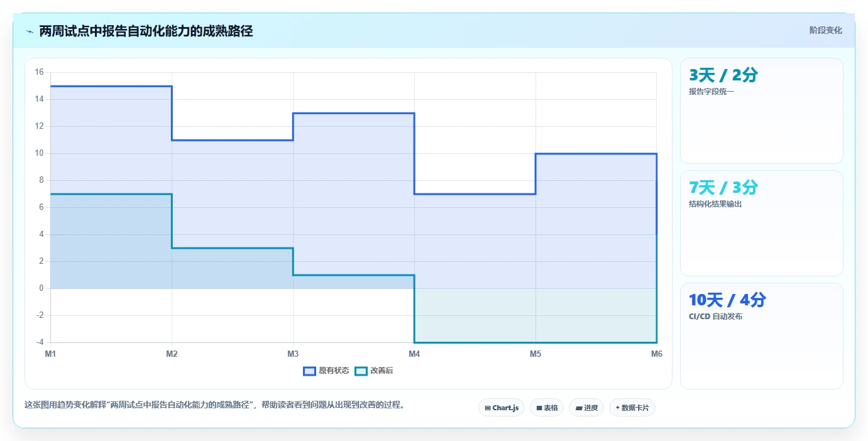Image resolution: width=868 pixels, height=441 pixels.
Task: Select the 数据卡片 pill tag
Action: point(632,408)
